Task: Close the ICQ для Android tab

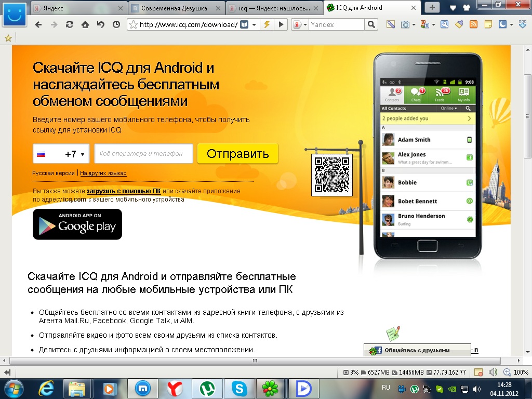Action: click(x=414, y=8)
